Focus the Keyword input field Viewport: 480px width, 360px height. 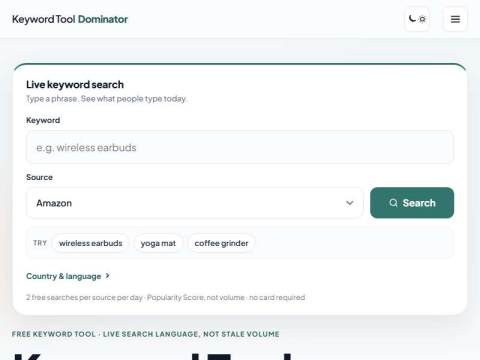(x=240, y=147)
